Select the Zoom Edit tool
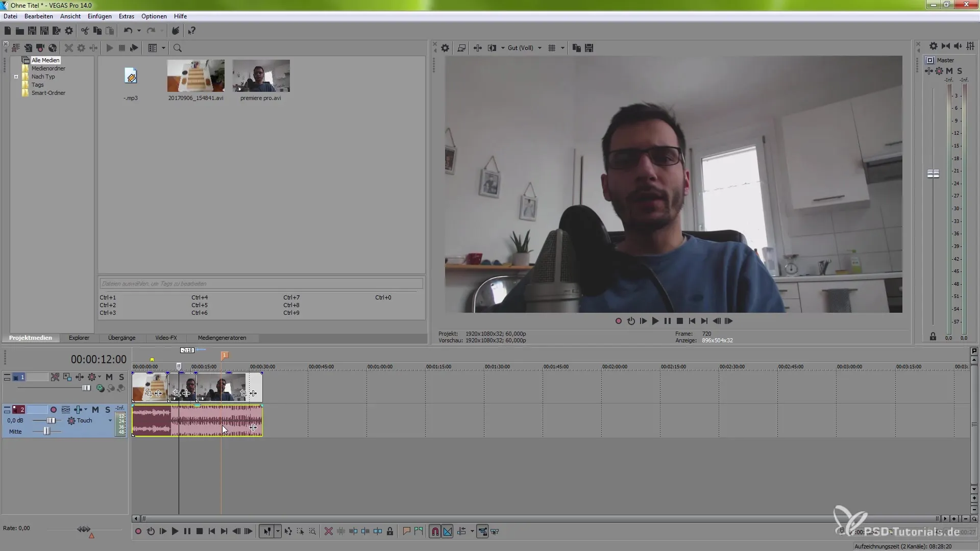The image size is (980, 551). coord(313,532)
